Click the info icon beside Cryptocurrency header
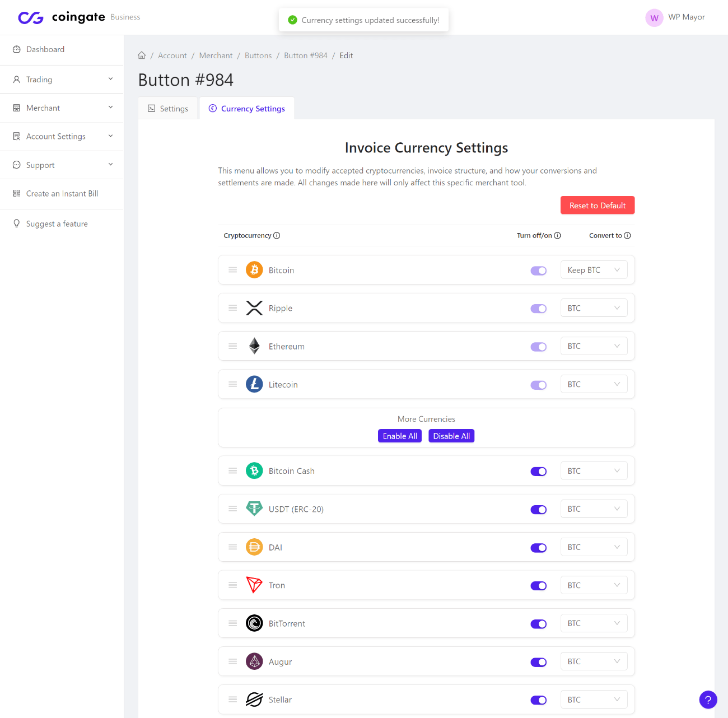 [277, 236]
